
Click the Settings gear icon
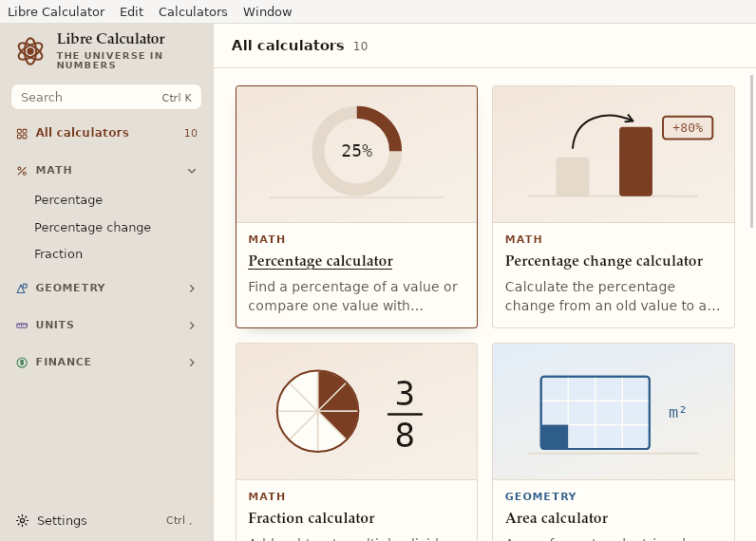[x=22, y=521]
